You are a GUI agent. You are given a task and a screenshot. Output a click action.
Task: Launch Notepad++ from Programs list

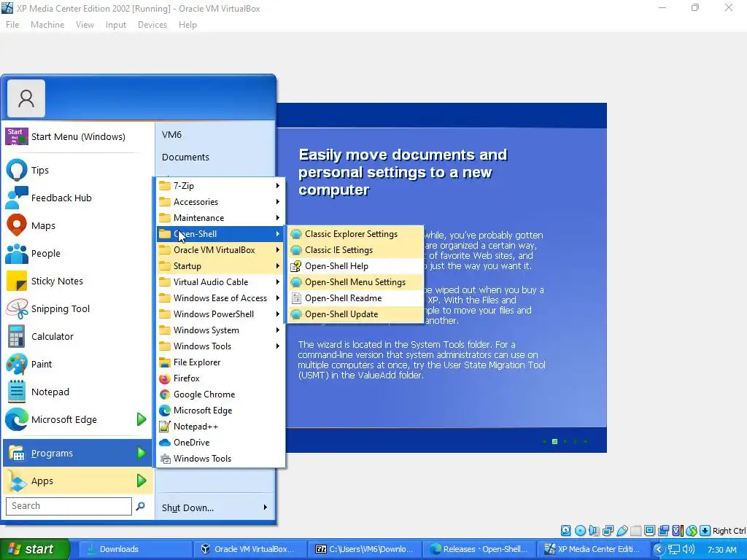point(220,426)
